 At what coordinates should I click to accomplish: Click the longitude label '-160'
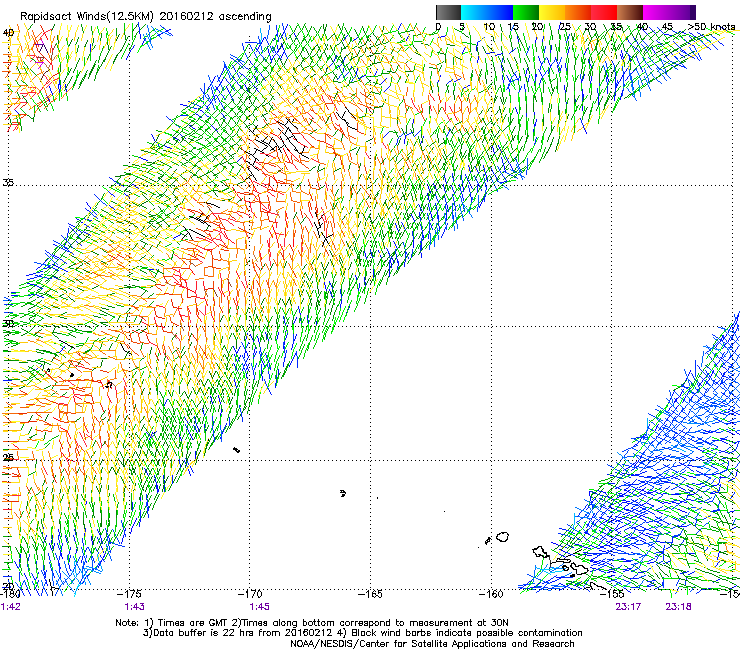[x=491, y=594]
